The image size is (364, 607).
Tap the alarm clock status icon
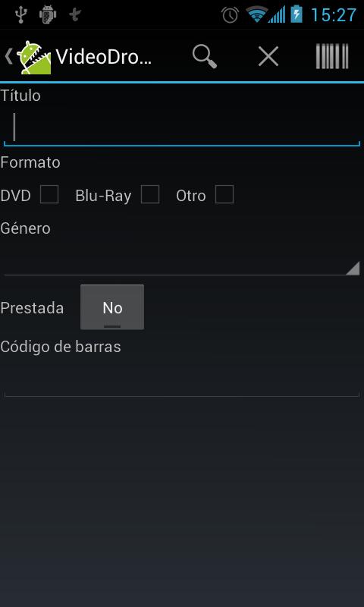tap(230, 15)
